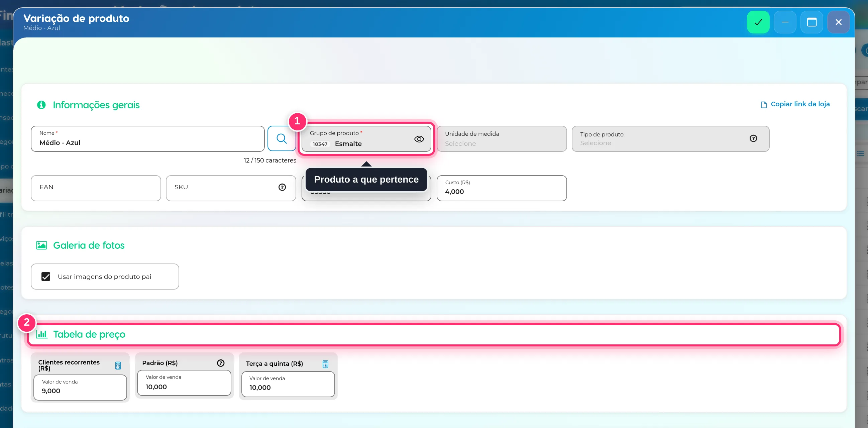The image size is (868, 428).
Task: Open the Unidade de medida dropdown
Action: [x=502, y=138]
